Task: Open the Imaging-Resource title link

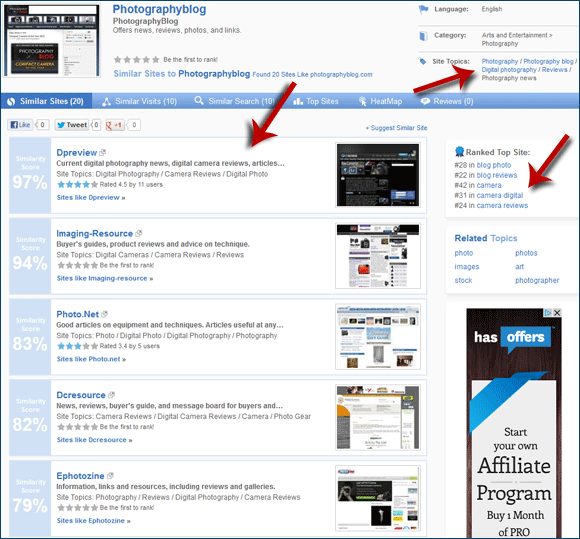Action: click(94, 233)
